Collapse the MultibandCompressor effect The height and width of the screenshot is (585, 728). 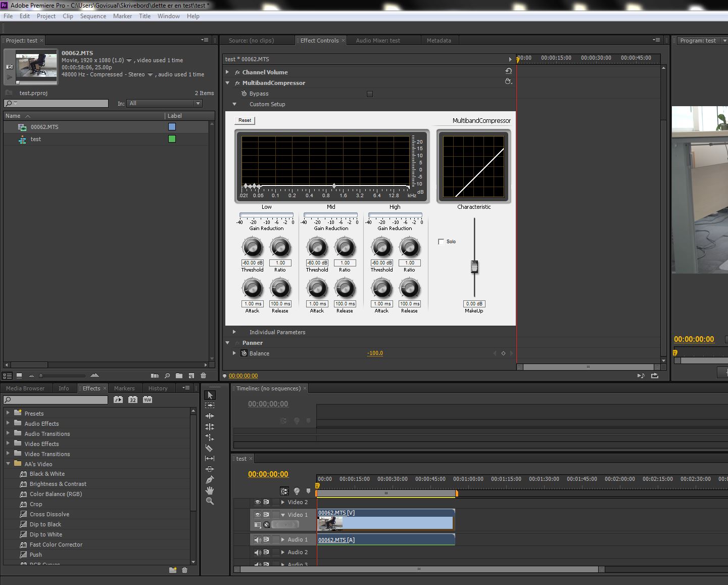click(x=227, y=83)
